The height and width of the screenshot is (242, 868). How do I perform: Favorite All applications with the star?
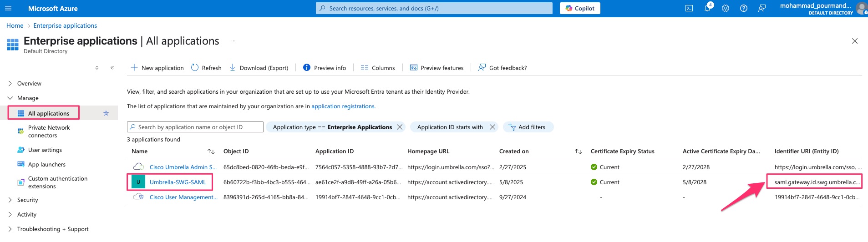coord(106,113)
